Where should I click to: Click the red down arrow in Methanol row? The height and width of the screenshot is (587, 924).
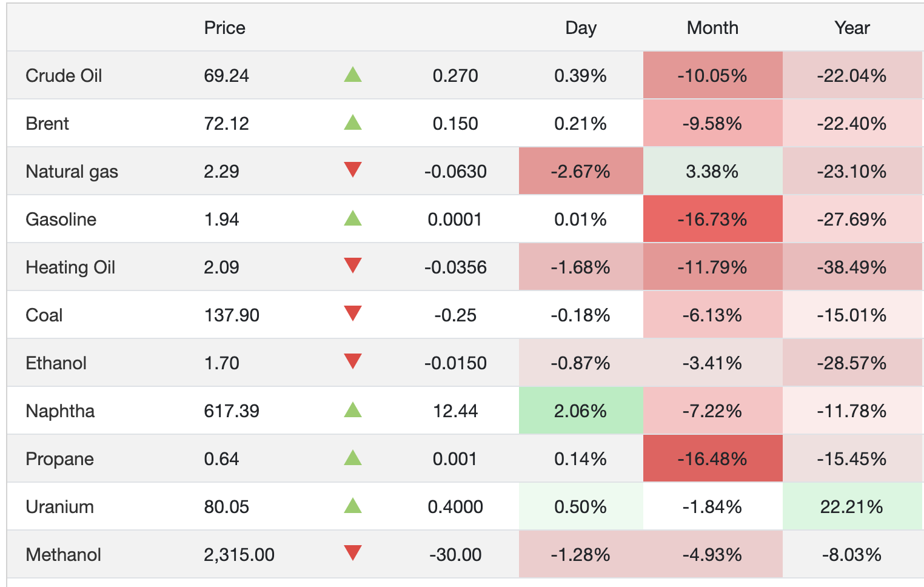[x=353, y=553]
